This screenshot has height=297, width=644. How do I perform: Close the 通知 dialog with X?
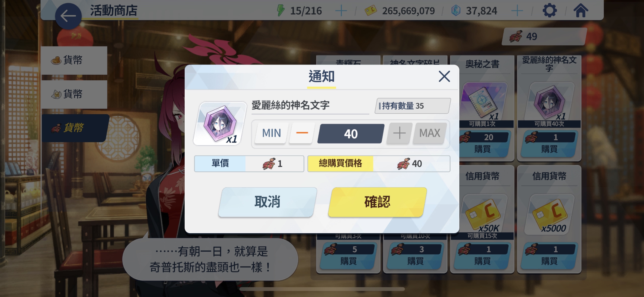[x=444, y=76]
